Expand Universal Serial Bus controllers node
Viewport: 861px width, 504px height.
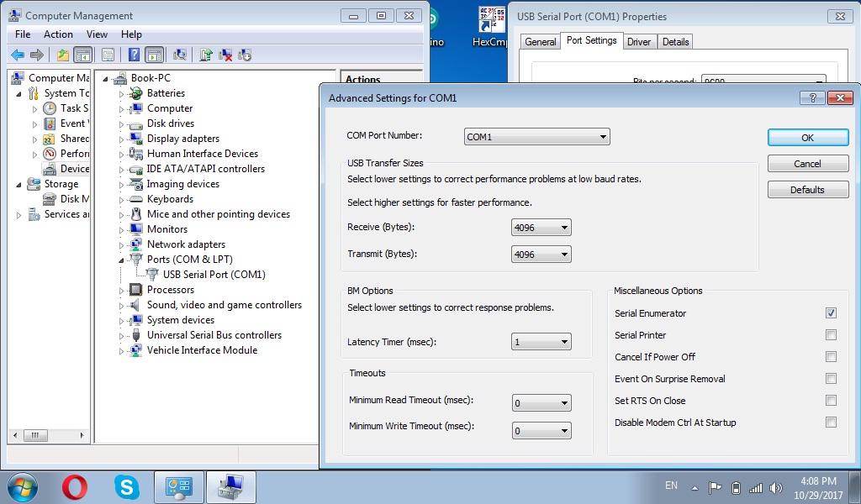click(x=121, y=336)
